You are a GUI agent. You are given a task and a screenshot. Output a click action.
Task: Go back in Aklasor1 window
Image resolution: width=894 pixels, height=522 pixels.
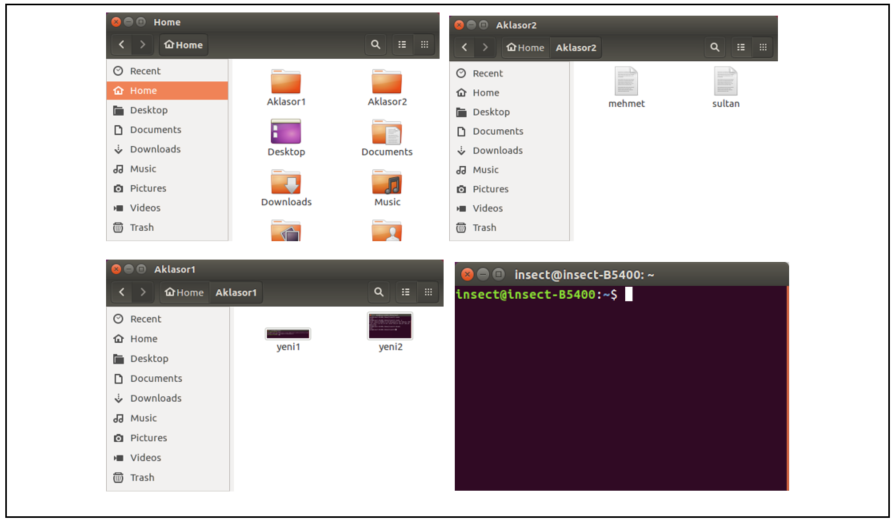tap(121, 292)
